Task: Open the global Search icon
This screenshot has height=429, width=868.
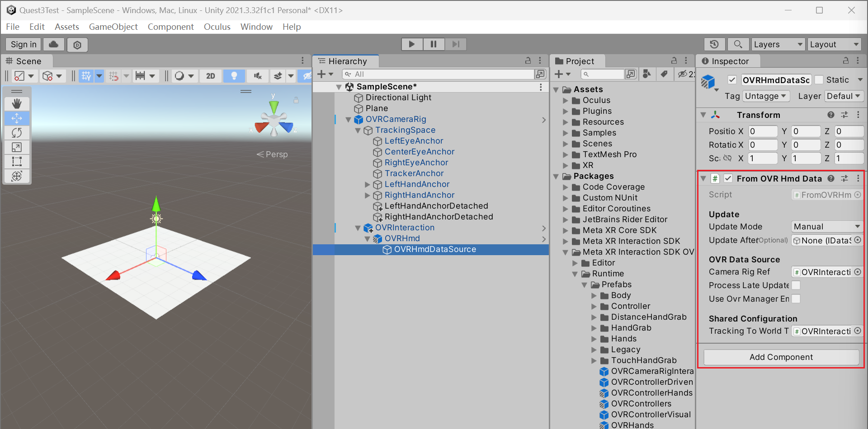Action: [738, 44]
